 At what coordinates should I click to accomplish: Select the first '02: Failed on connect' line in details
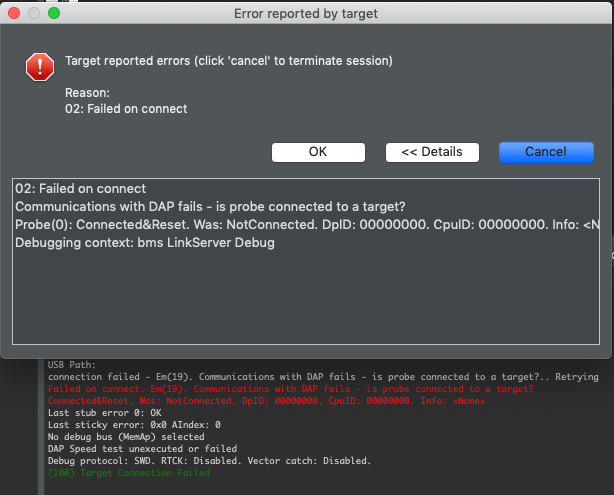coord(80,188)
